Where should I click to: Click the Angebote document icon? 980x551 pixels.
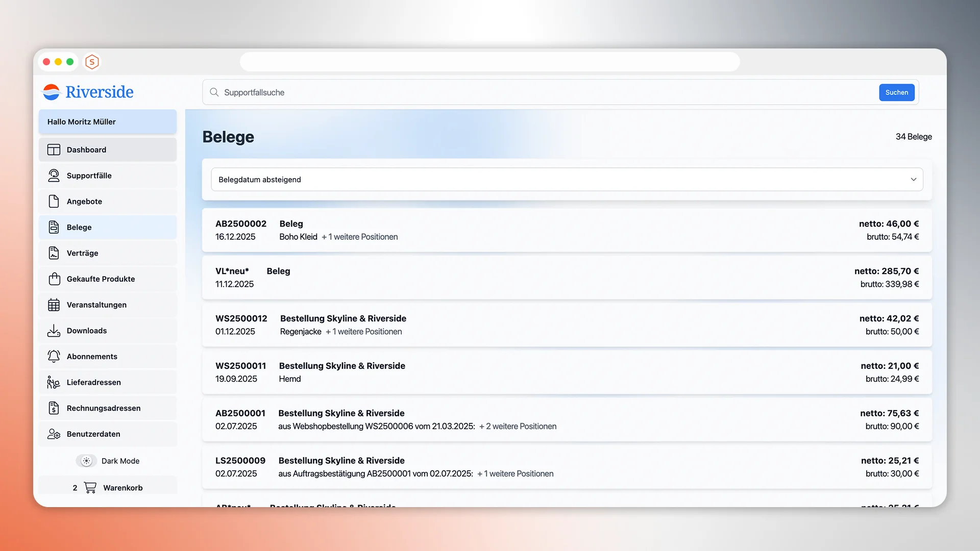point(54,202)
